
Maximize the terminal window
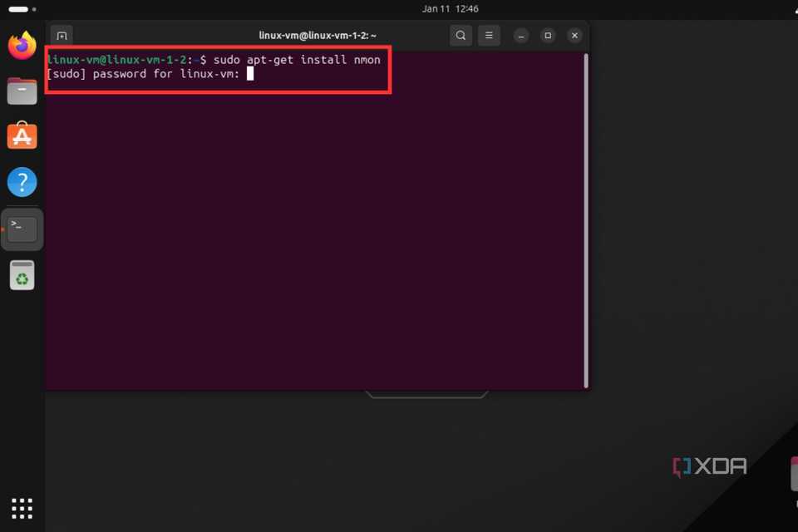(x=548, y=36)
